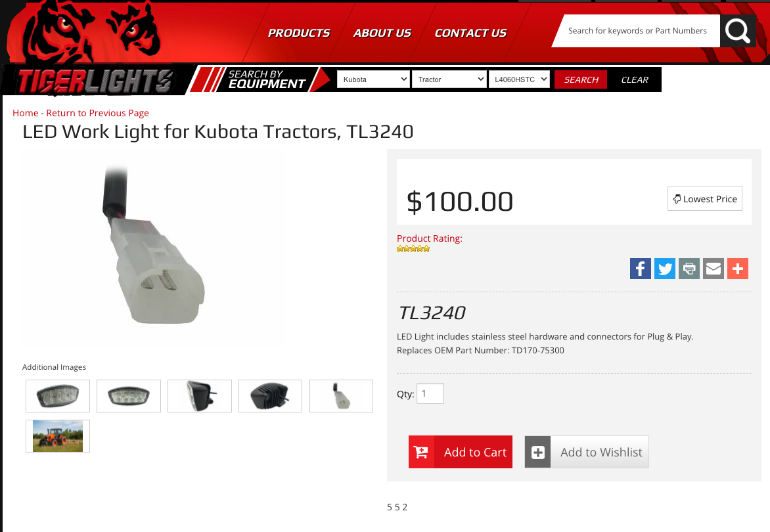Click the five-star product rating
770x532 pixels.
click(x=413, y=249)
